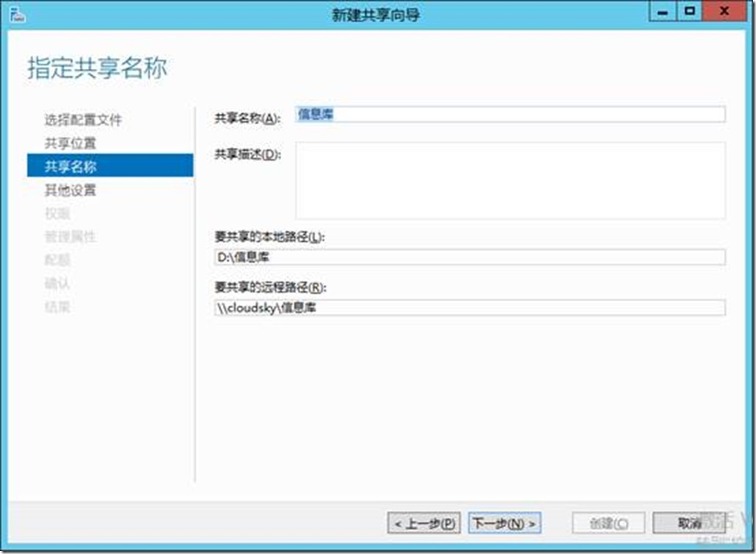Click the 要共享的本地路径(L): label

(x=269, y=237)
